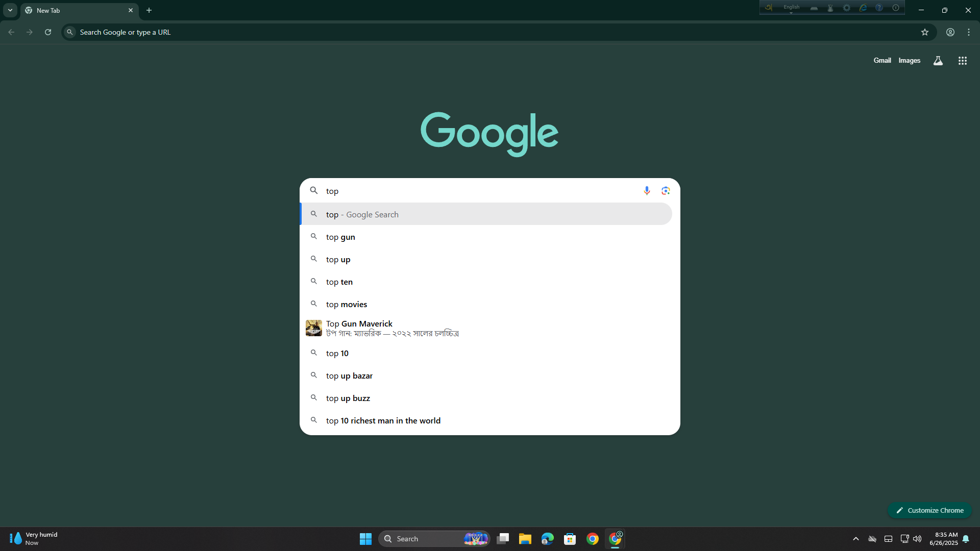Open the first Chrome taskbar icon
This screenshot has width=980, height=551.
coord(593,539)
